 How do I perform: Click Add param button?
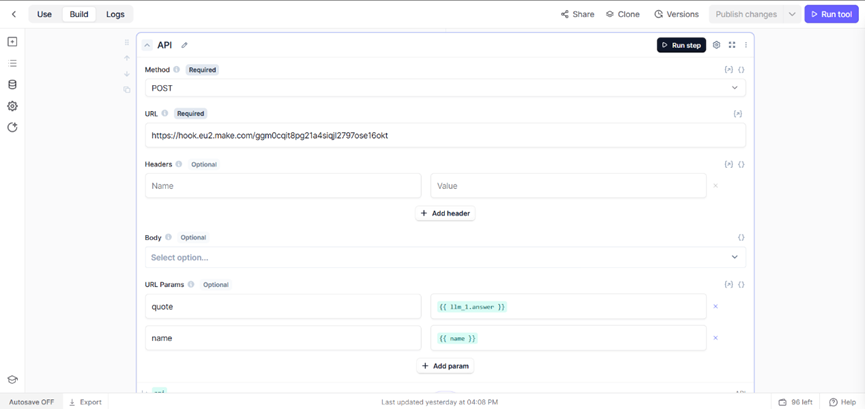click(445, 366)
